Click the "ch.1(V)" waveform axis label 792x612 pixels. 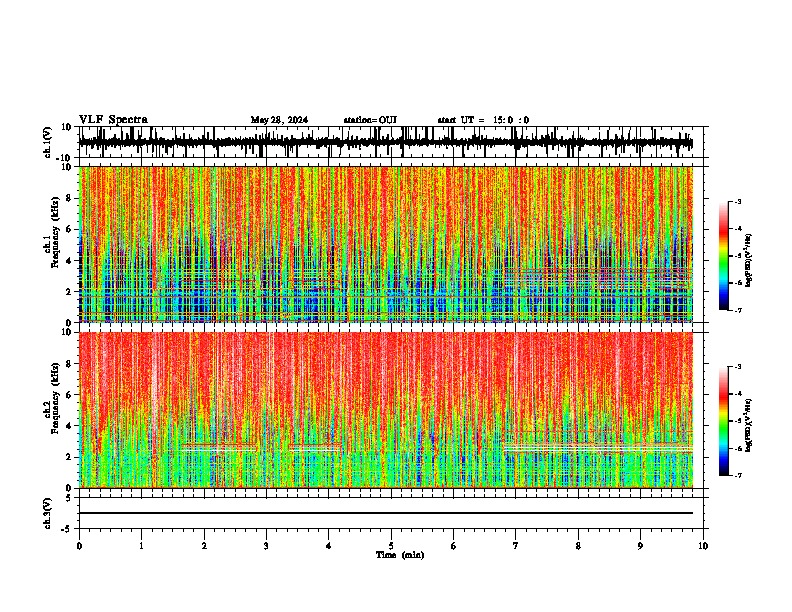click(x=48, y=142)
